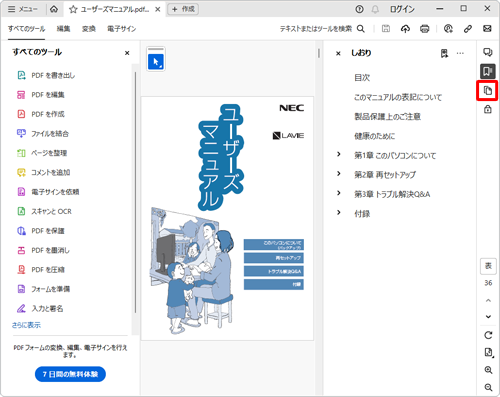This screenshot has width=500, height=397.
Task: Click the 7 日間の無料体験 button
Action: pyautogui.click(x=70, y=374)
